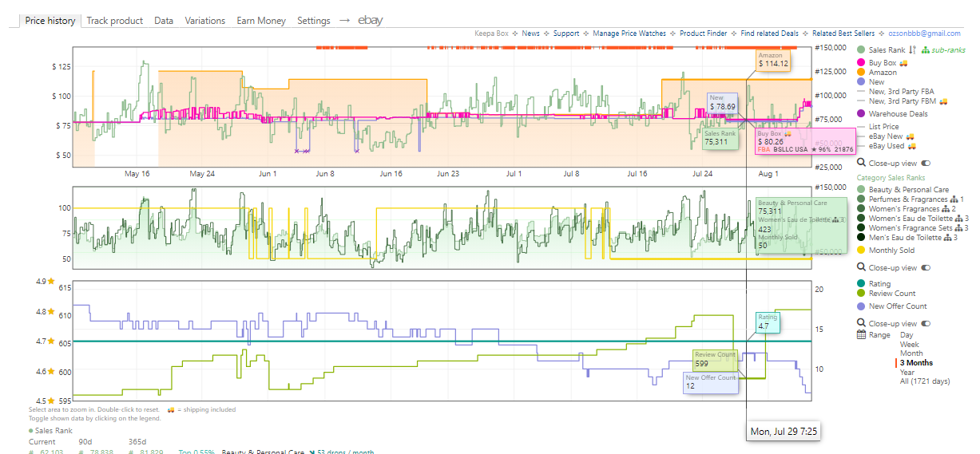Select the Price history tab

tap(50, 21)
